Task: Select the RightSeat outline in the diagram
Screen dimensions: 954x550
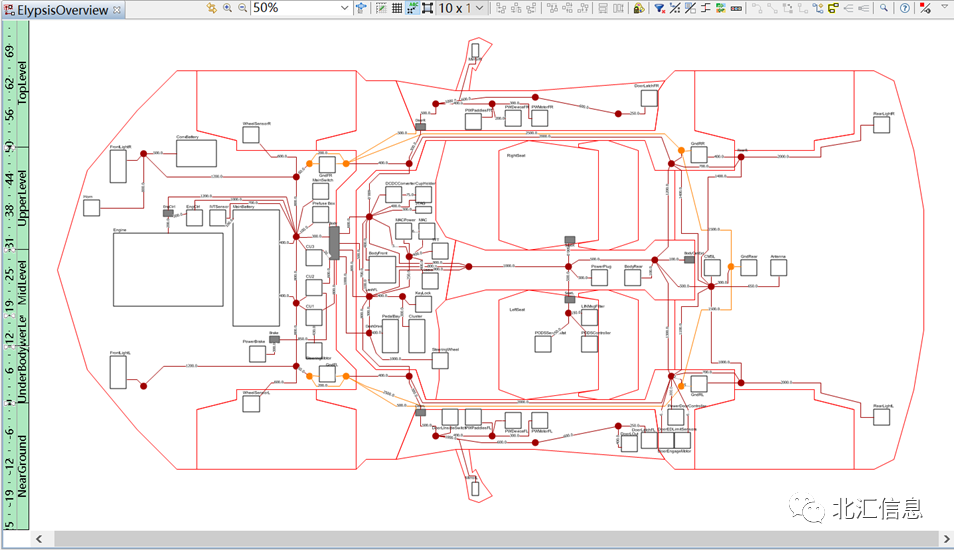Action: pos(548,196)
